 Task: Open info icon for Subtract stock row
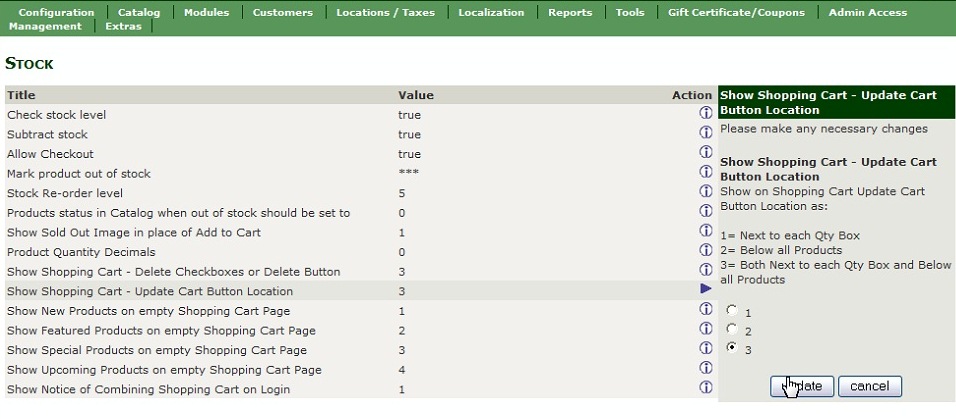[x=705, y=132]
